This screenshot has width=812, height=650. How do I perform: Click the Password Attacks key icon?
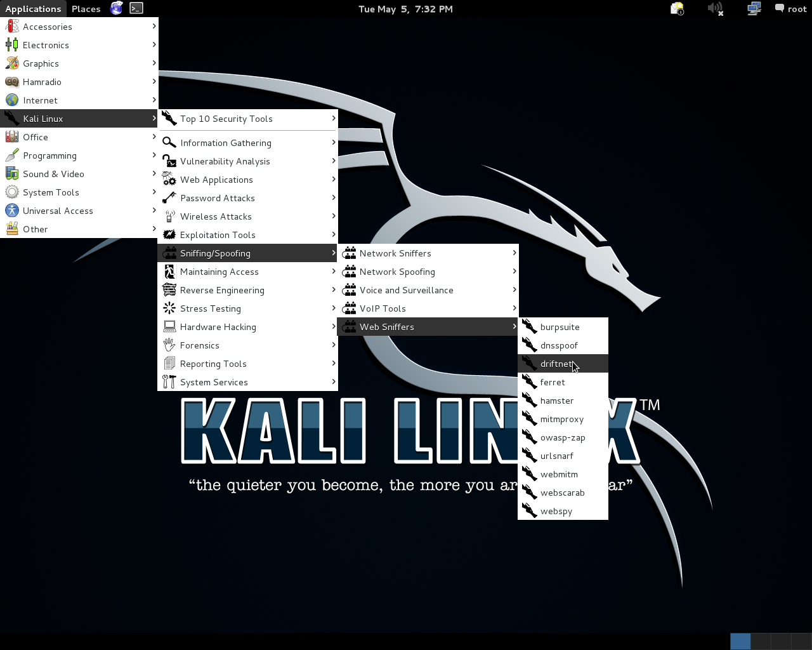pyautogui.click(x=169, y=198)
